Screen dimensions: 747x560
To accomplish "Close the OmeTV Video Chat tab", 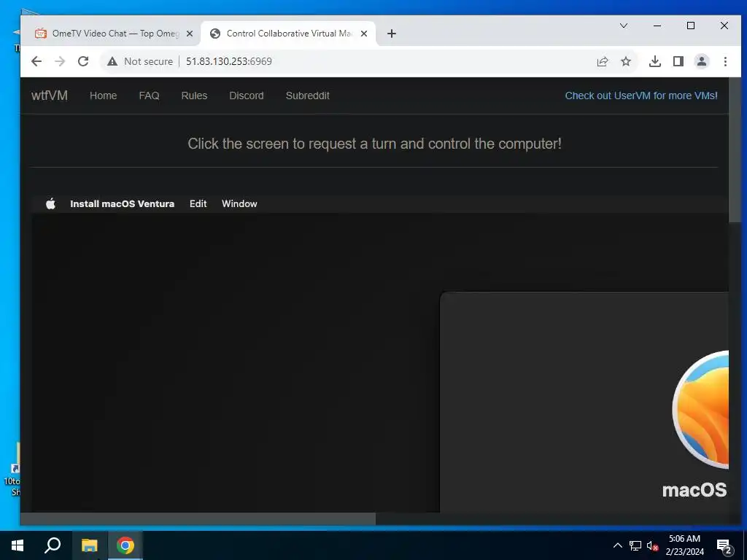I will click(190, 34).
